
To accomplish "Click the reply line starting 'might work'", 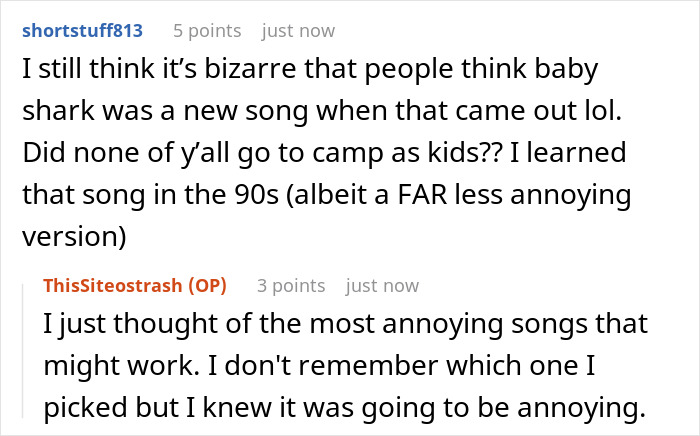I will (319, 366).
